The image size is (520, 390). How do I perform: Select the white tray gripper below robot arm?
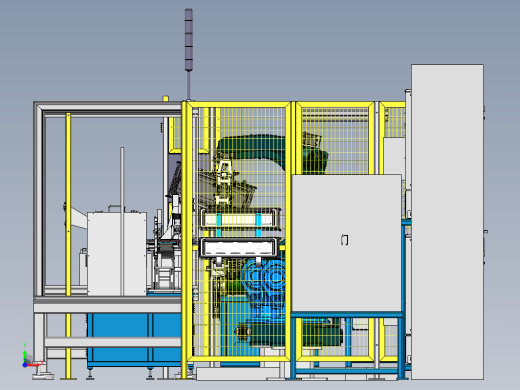238,248
